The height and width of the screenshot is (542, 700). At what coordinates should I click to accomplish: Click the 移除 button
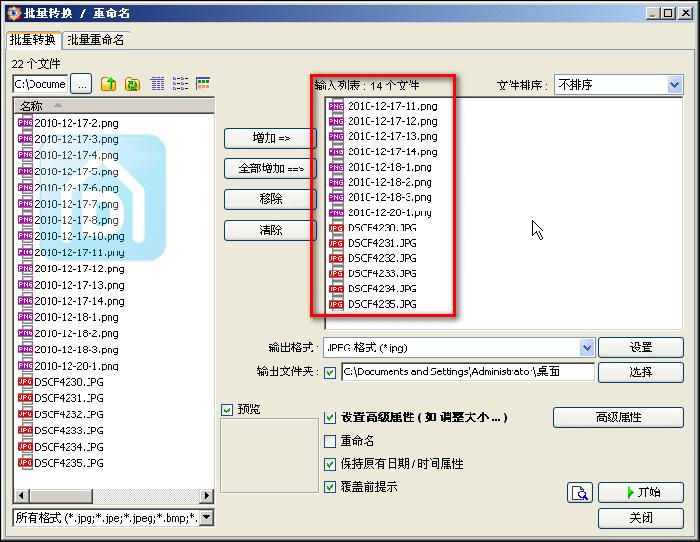[x=271, y=199]
